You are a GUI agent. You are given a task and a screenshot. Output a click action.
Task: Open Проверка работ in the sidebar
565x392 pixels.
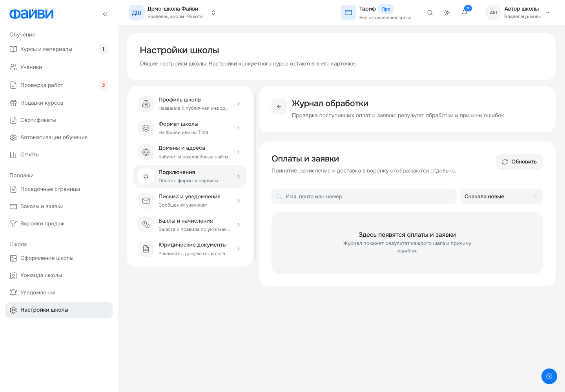coord(59,85)
